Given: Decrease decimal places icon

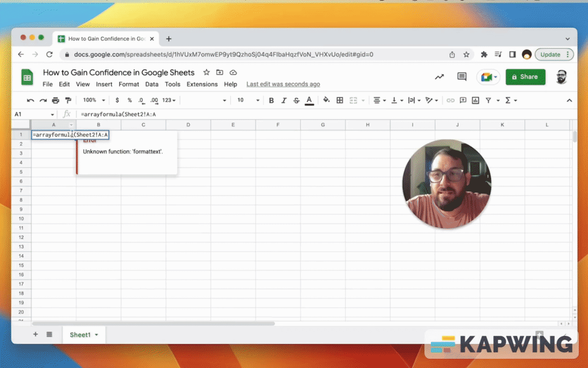Looking at the screenshot, I should click(x=141, y=100).
